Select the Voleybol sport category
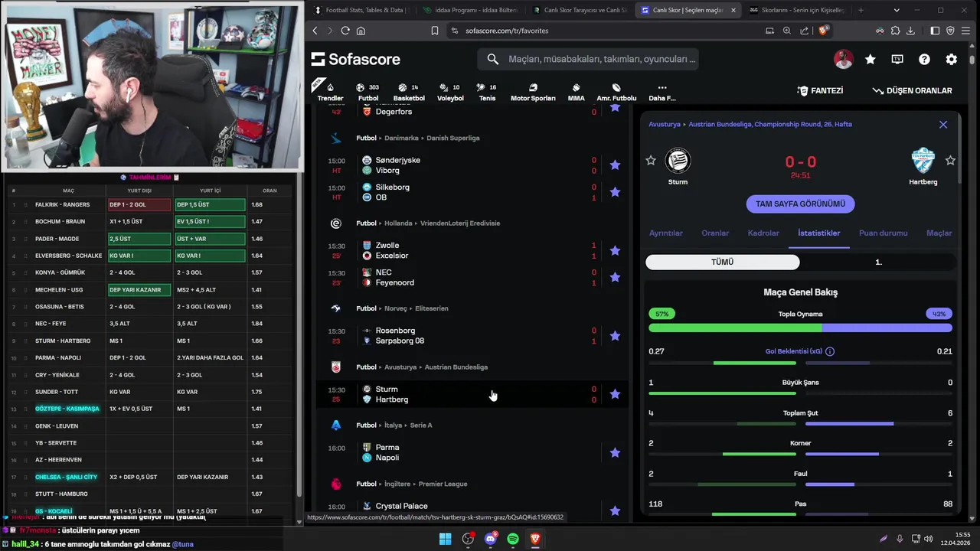The image size is (980, 551). pyautogui.click(x=450, y=92)
